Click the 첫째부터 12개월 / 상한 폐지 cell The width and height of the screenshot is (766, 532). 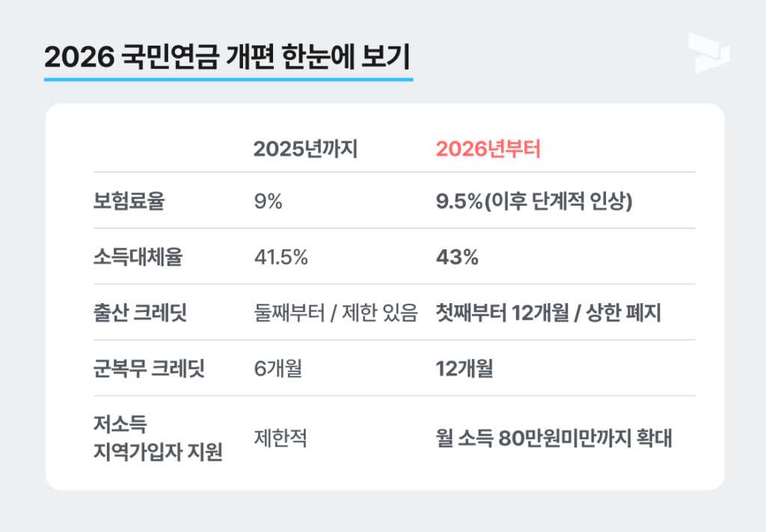548,314
